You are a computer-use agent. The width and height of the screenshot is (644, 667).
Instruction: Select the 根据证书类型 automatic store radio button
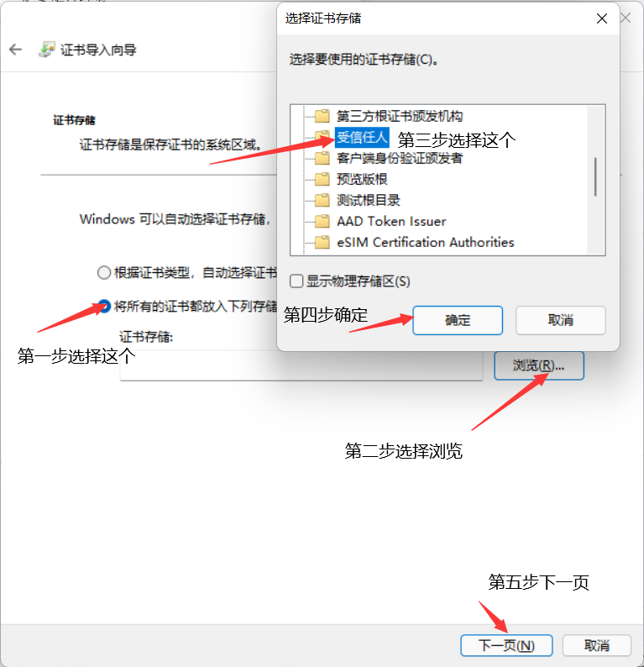point(104,272)
